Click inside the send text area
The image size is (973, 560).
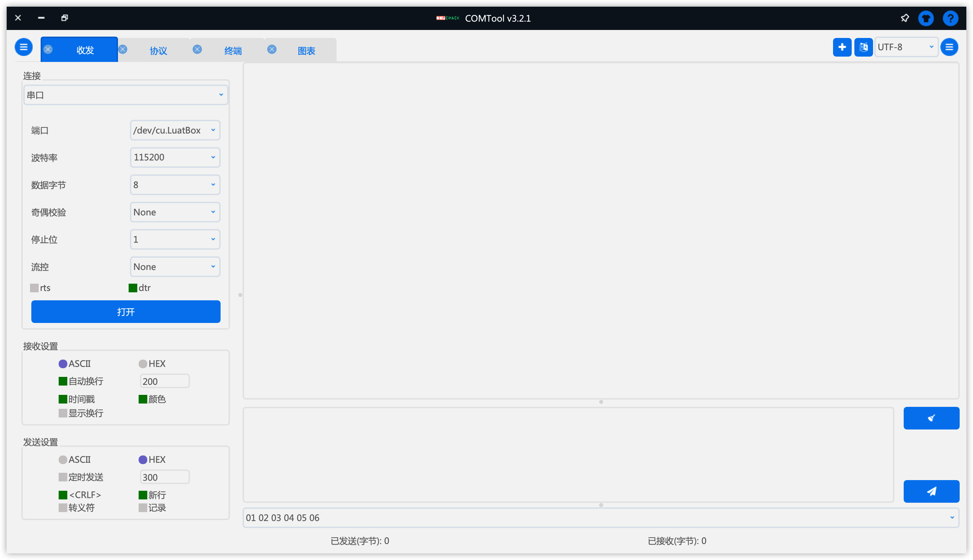click(x=568, y=454)
